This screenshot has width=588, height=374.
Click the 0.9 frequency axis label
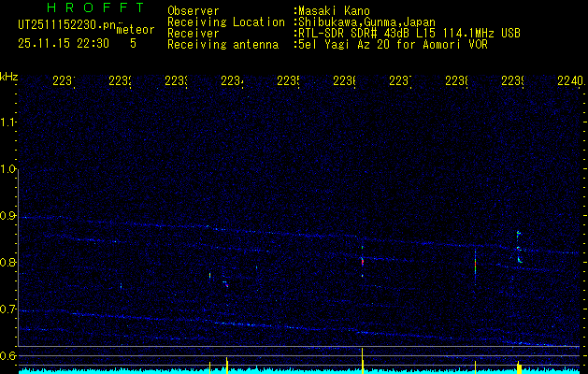pyautogui.click(x=8, y=216)
